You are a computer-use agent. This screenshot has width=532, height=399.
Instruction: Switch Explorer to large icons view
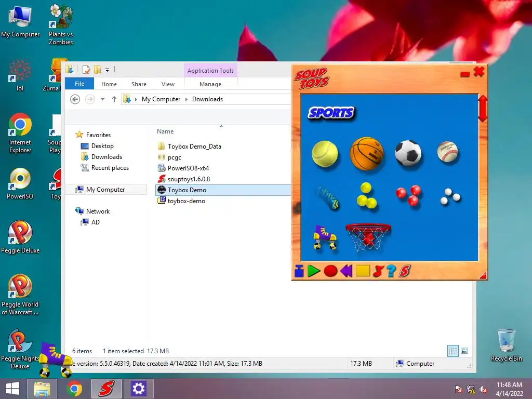[464, 351]
